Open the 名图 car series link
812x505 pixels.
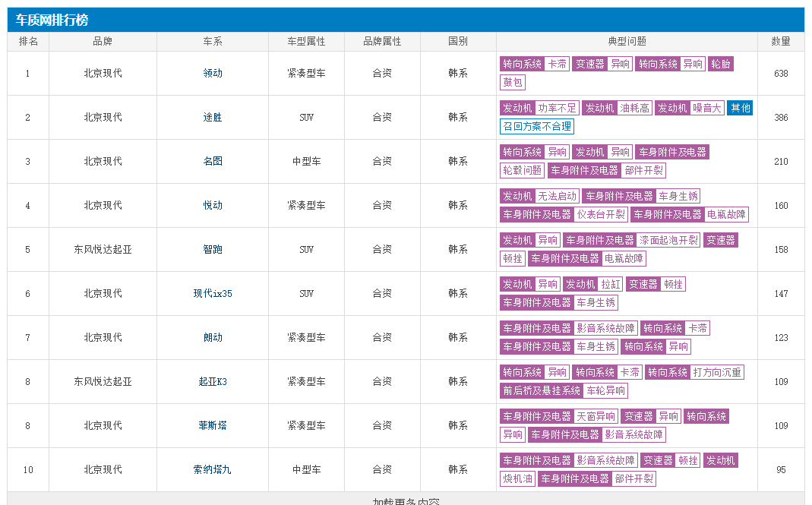coord(213,162)
